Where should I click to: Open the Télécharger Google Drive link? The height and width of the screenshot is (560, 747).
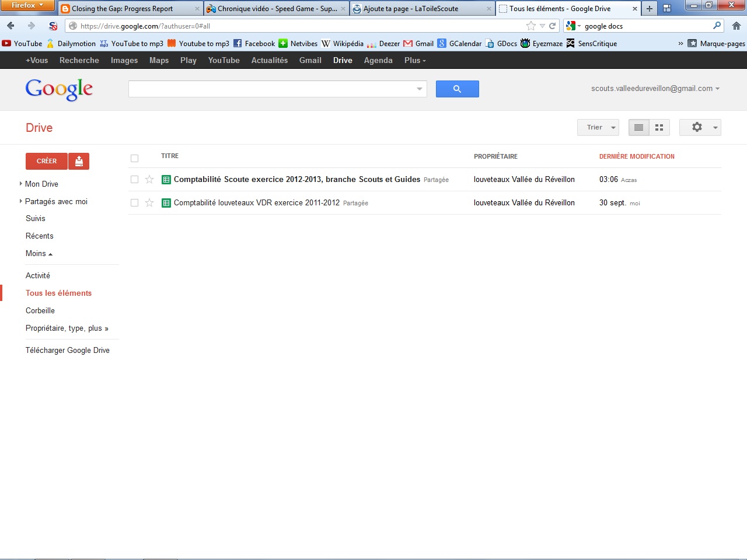click(x=68, y=350)
